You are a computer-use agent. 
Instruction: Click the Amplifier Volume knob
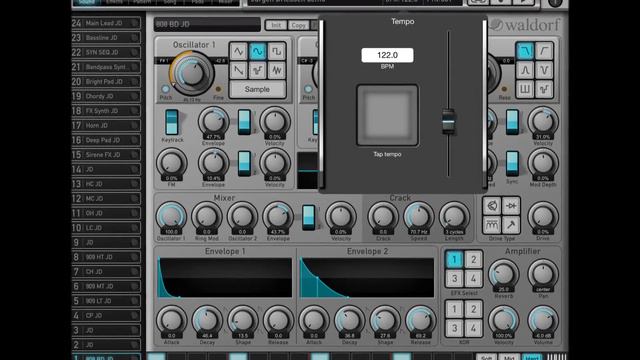pos(543,321)
